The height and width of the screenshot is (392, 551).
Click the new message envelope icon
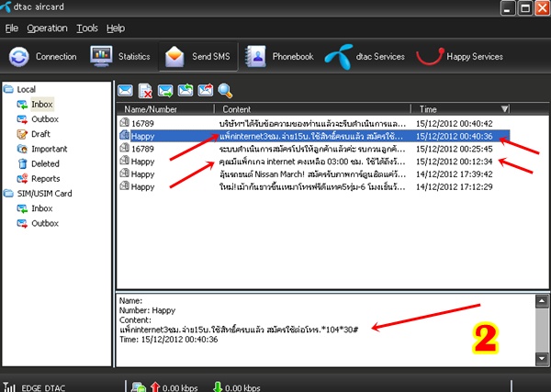[x=125, y=91]
